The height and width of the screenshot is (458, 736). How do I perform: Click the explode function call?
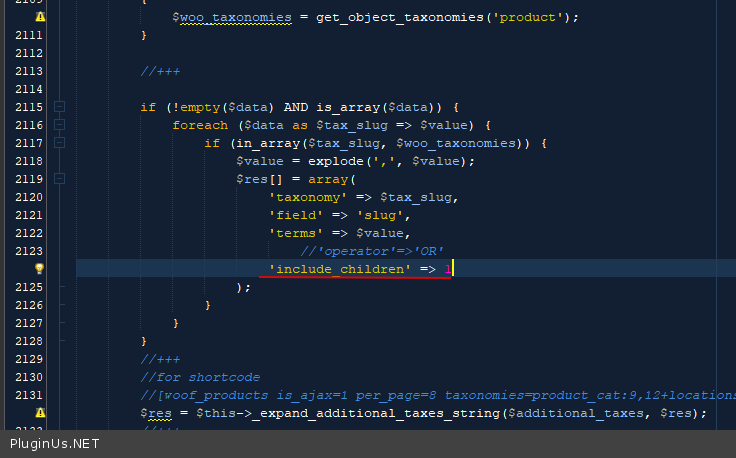(336, 161)
